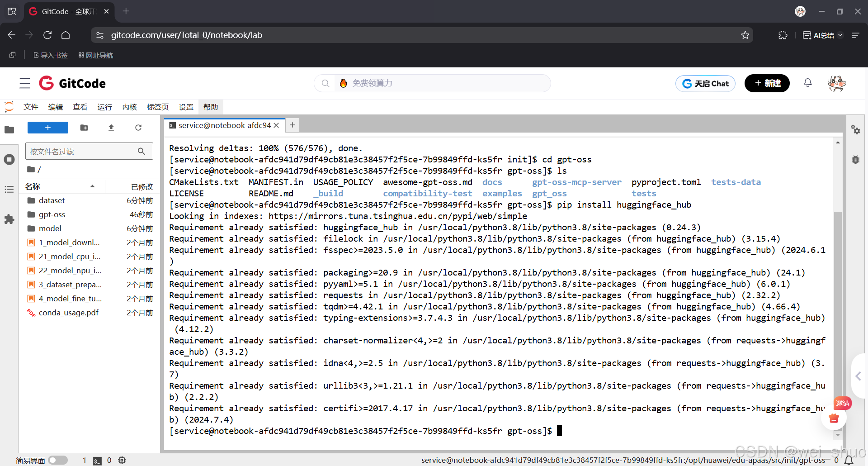Select the 4_model_fine_tu... notebook file
Image resolution: width=868 pixels, height=466 pixels.
[90, 299]
